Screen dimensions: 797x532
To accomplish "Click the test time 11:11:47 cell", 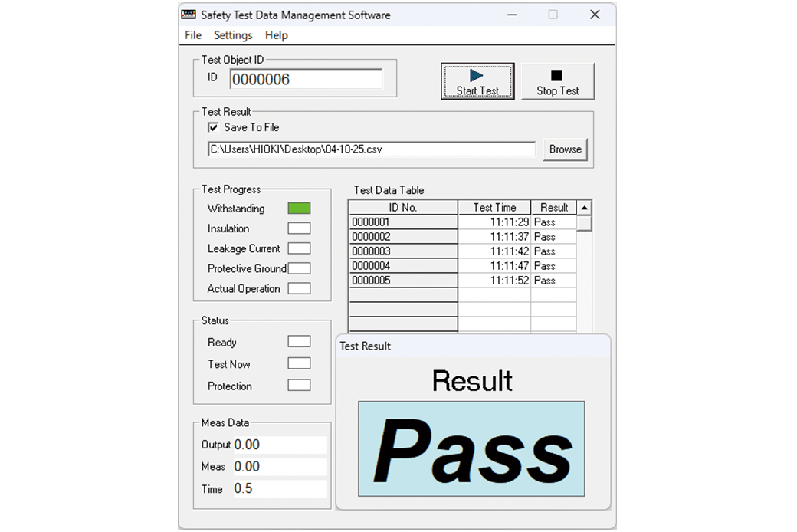I will coord(494,266).
